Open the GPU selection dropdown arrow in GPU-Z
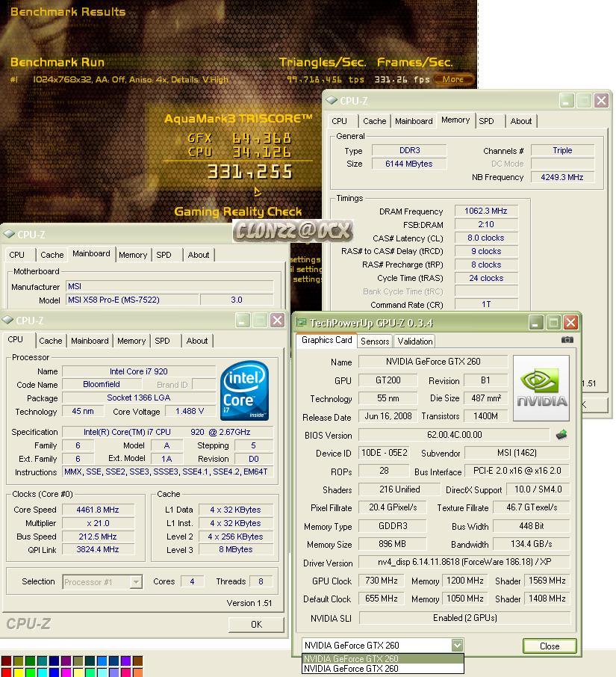The width and height of the screenshot is (616, 677). [x=457, y=645]
